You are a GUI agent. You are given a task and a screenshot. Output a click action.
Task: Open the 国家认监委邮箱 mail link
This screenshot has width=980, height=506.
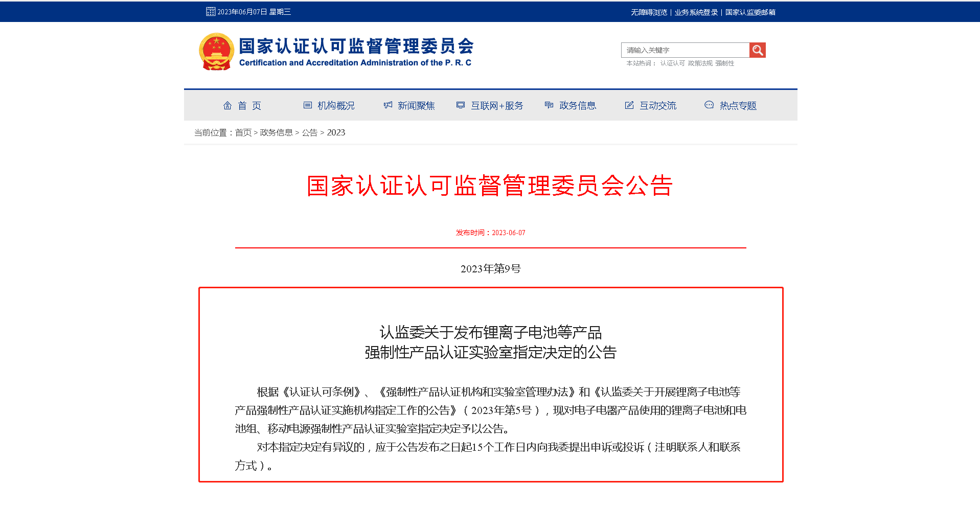750,12
